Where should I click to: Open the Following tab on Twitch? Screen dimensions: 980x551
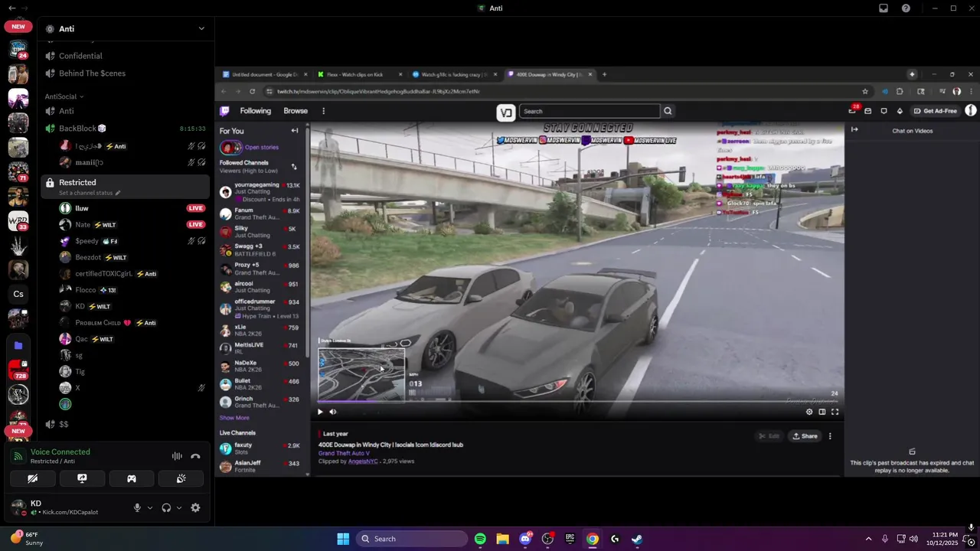(256, 111)
